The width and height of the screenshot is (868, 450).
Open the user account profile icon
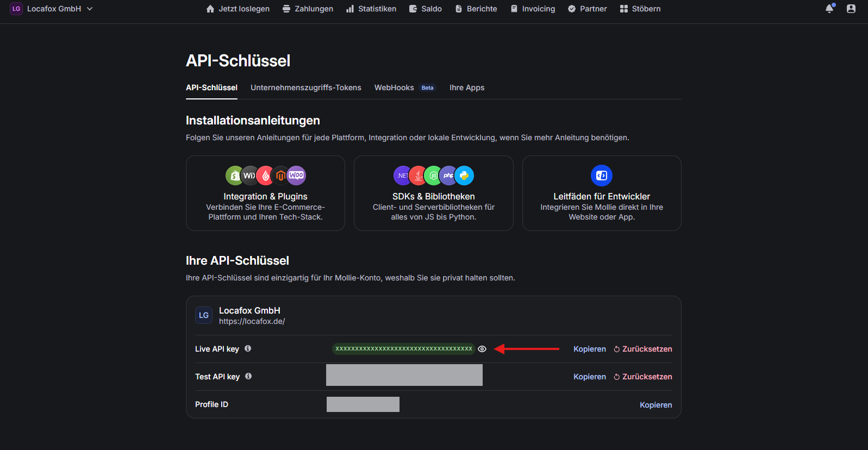tap(851, 9)
